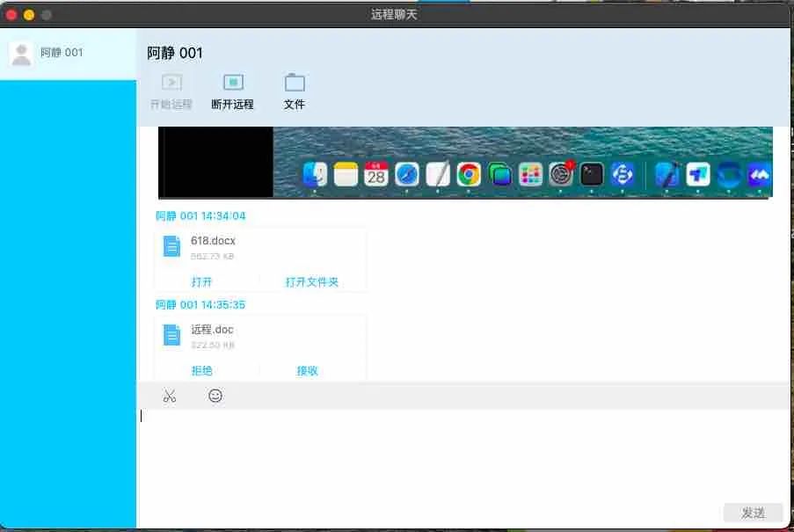This screenshot has width=794, height=532.
Task: Click Launchpad grid icon in remote dock
Action: point(530,175)
